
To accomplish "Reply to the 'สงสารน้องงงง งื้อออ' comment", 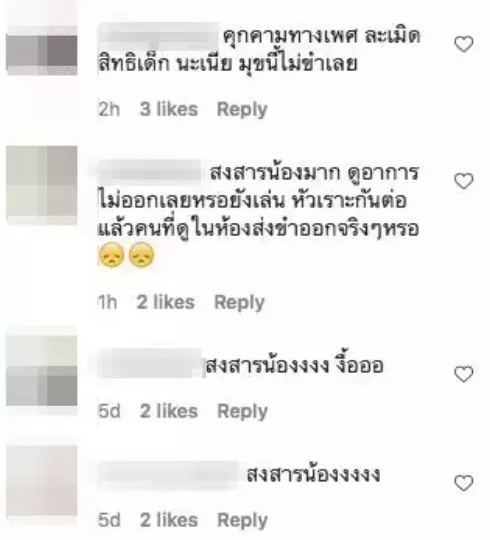I will [242, 412].
